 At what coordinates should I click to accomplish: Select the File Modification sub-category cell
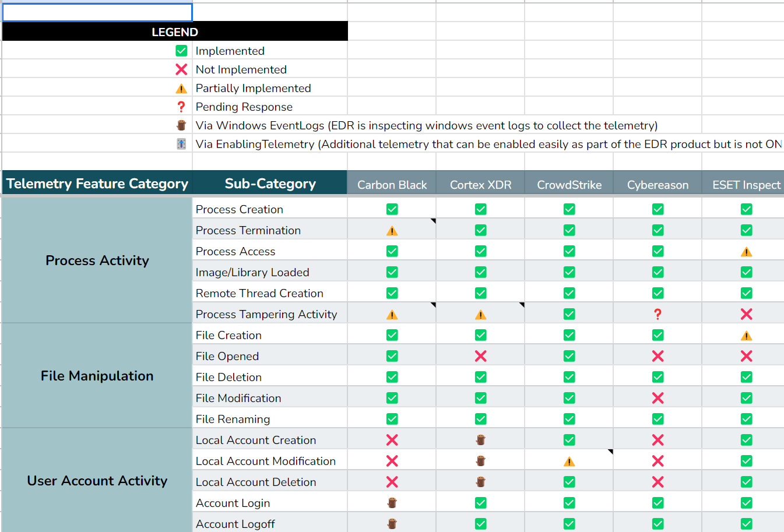coord(270,398)
